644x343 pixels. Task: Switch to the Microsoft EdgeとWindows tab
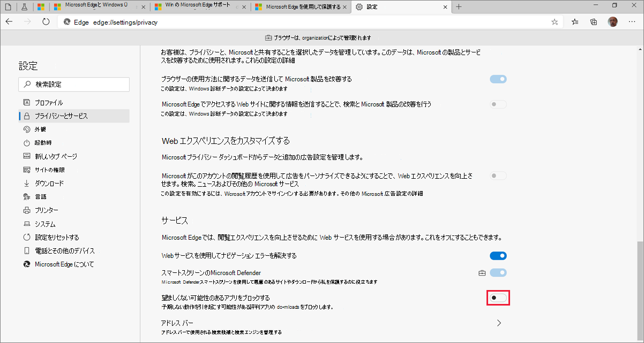point(99,7)
